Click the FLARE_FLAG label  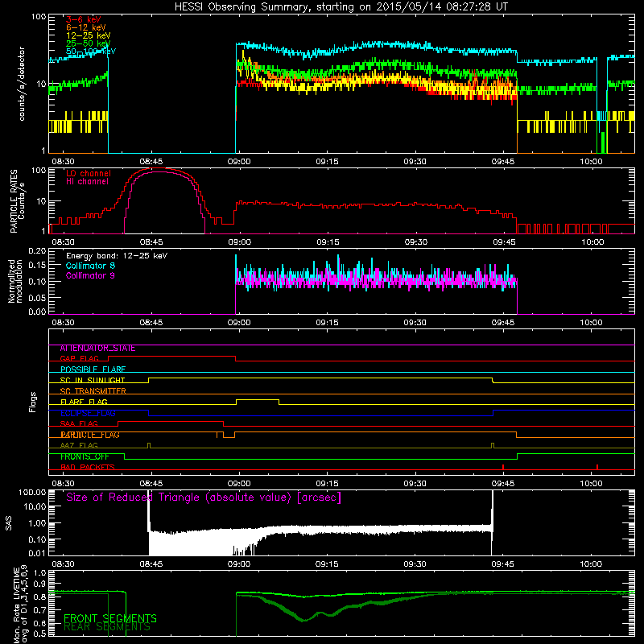click(x=84, y=402)
